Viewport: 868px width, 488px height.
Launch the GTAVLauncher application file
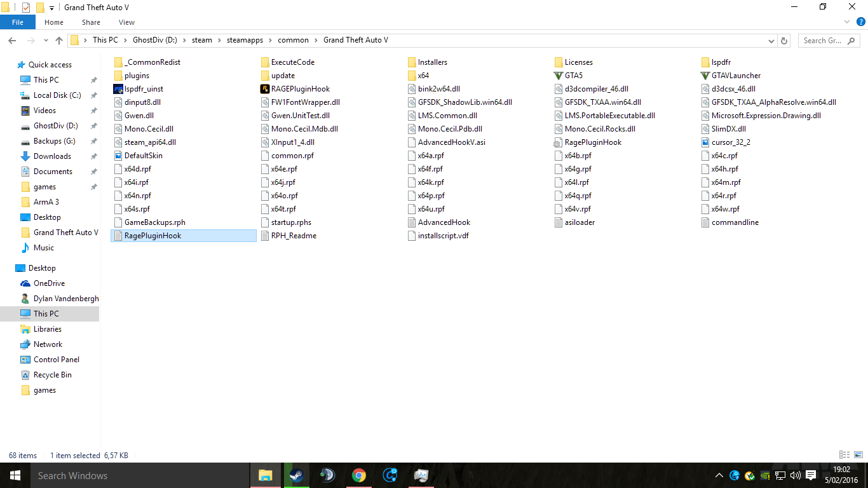[731, 76]
